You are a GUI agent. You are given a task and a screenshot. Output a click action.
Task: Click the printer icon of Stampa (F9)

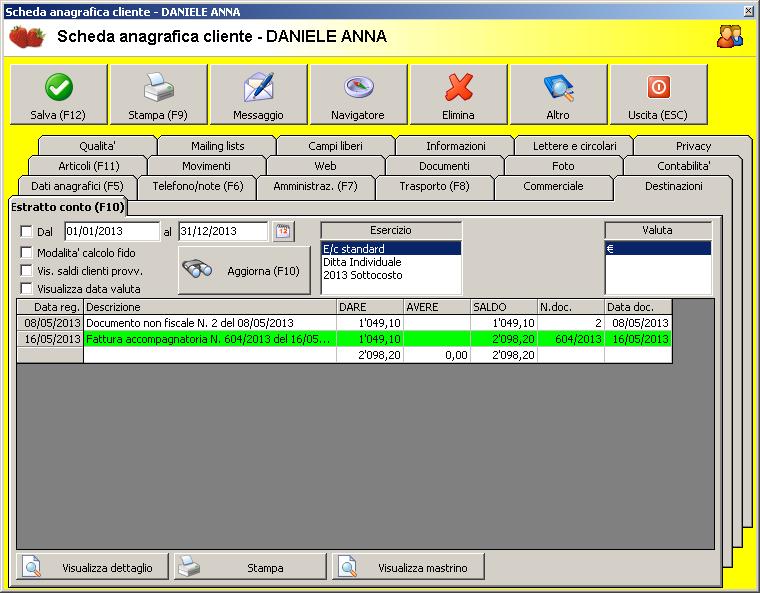pos(158,87)
